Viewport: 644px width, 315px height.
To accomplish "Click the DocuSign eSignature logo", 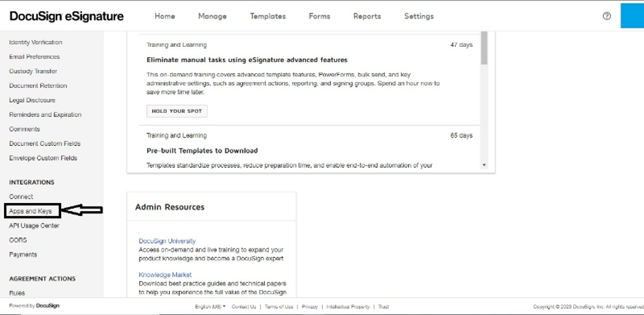I will click(x=67, y=16).
